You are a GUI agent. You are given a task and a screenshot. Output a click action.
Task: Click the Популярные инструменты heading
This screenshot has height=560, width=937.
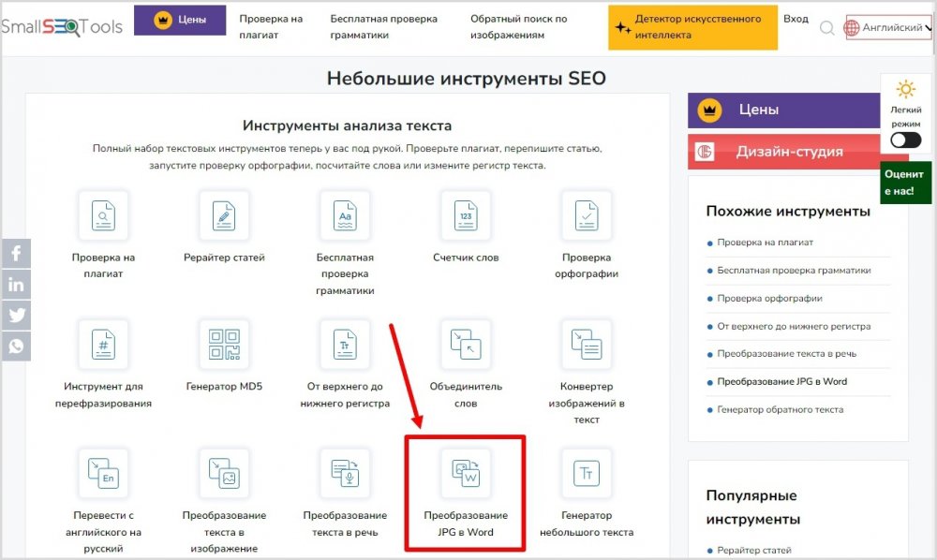click(x=752, y=508)
